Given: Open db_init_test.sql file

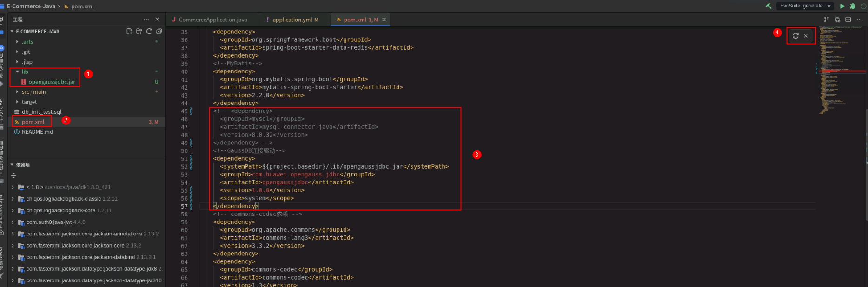Looking at the screenshot, I should point(41,112).
